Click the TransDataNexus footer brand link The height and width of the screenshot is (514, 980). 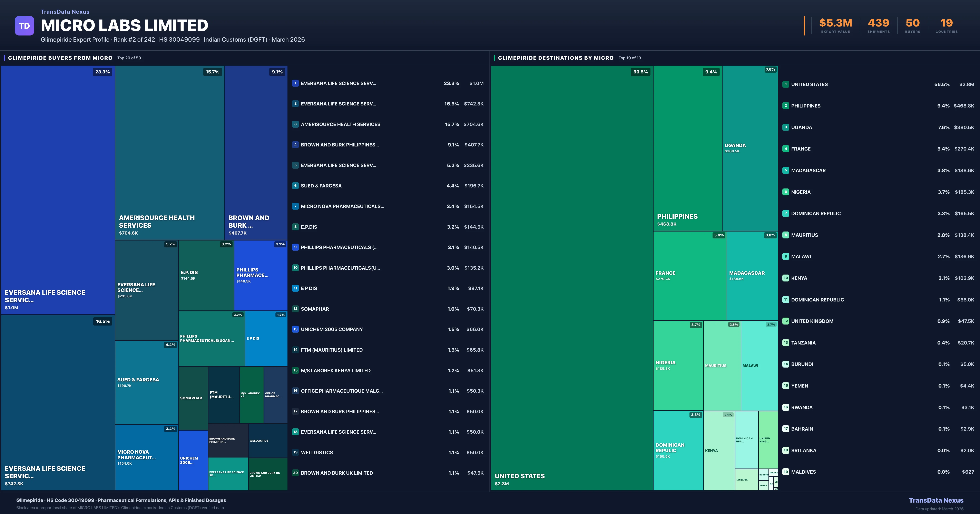(x=936, y=500)
